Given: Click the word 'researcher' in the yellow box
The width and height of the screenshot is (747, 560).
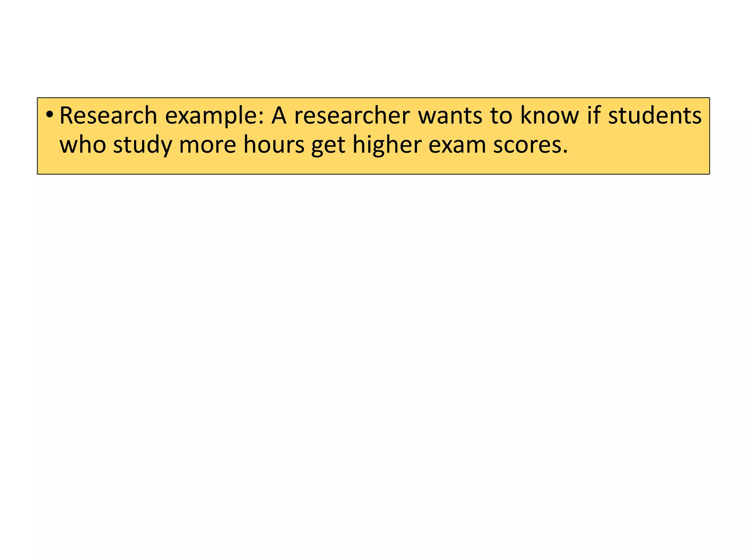Looking at the screenshot, I should pyautogui.click(x=352, y=116).
